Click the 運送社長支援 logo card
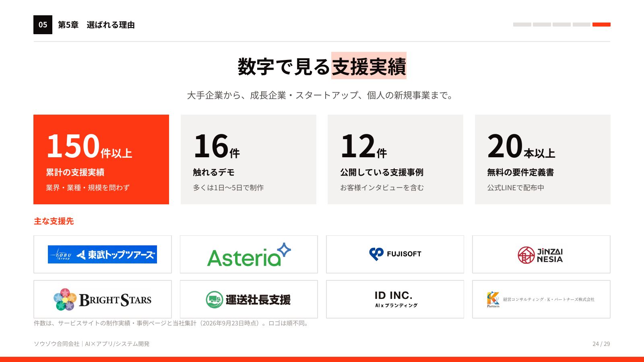The width and height of the screenshot is (644, 362). (249, 299)
